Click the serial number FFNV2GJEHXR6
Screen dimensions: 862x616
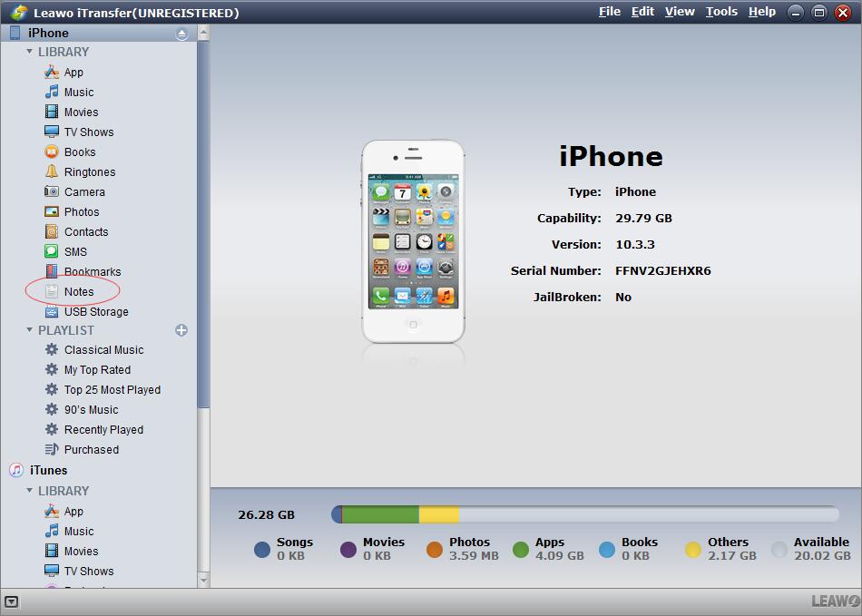(x=663, y=270)
